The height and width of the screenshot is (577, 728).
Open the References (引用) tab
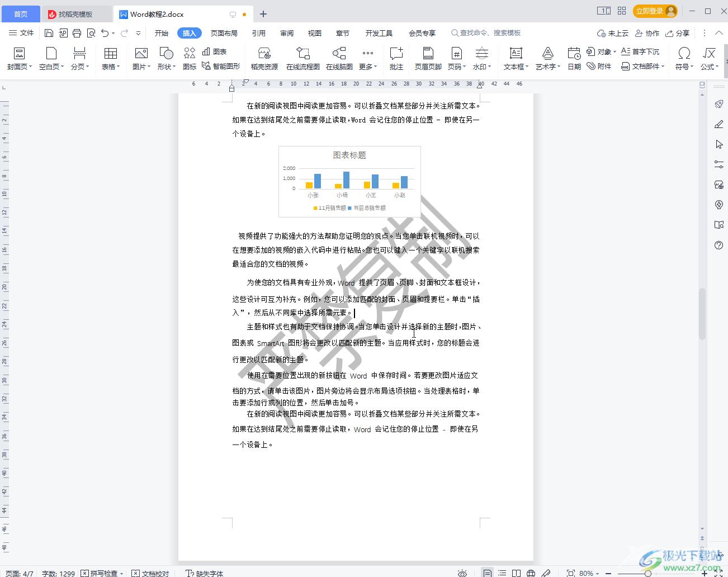(x=259, y=33)
